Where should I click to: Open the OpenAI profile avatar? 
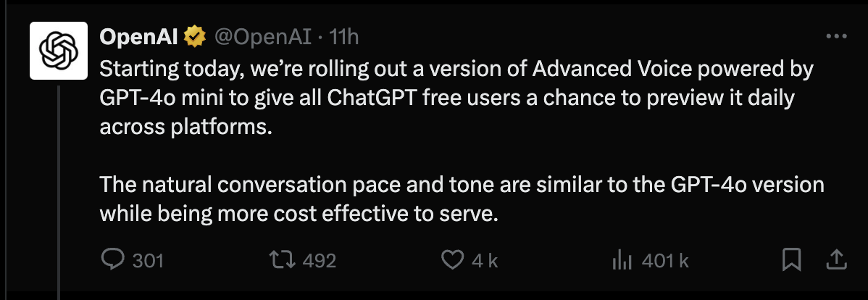pos(59,51)
